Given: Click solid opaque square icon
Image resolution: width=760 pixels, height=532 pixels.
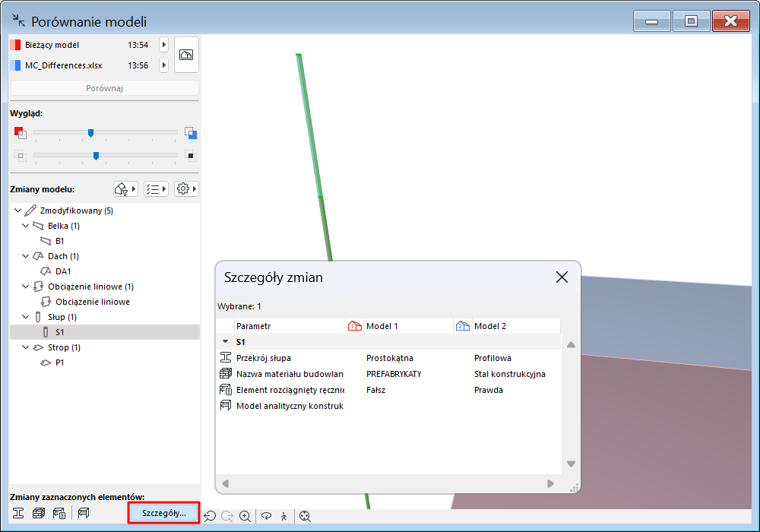Looking at the screenshot, I should tap(191, 156).
